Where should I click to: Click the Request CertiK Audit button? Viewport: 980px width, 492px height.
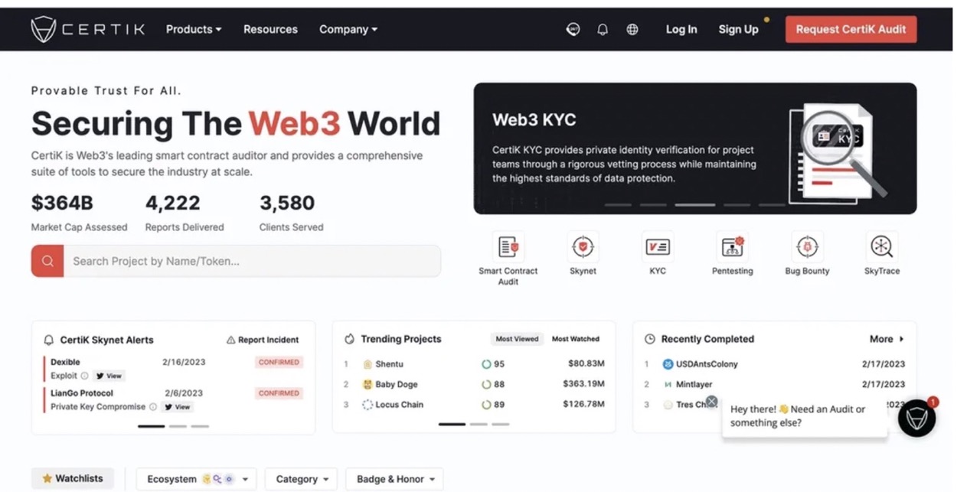(851, 29)
